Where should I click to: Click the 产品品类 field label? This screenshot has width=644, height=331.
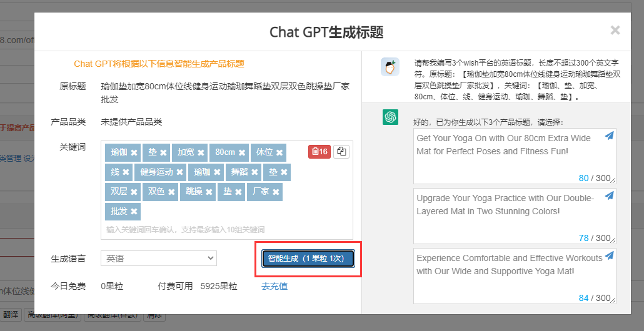68,122
